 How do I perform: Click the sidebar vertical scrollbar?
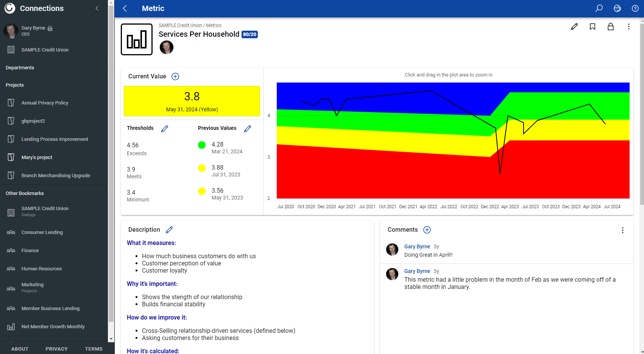(111, 163)
